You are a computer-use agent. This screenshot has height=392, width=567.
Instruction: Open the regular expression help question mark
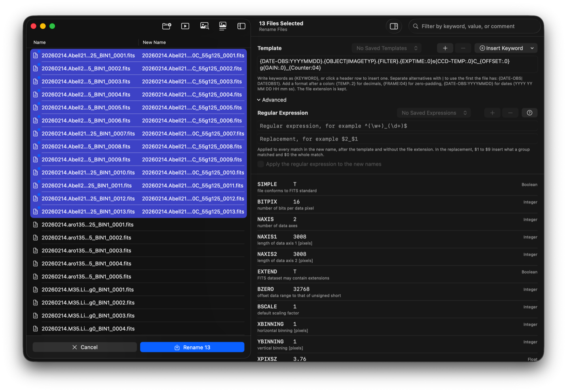click(x=529, y=113)
